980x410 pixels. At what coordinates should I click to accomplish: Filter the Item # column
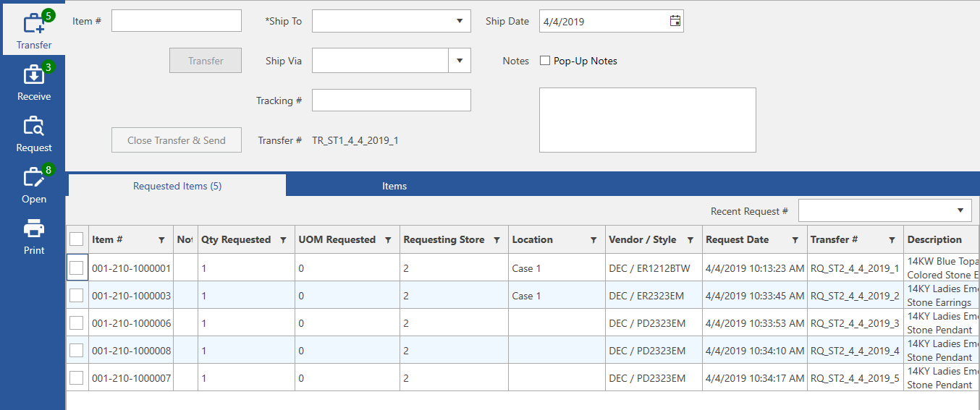[x=161, y=240]
